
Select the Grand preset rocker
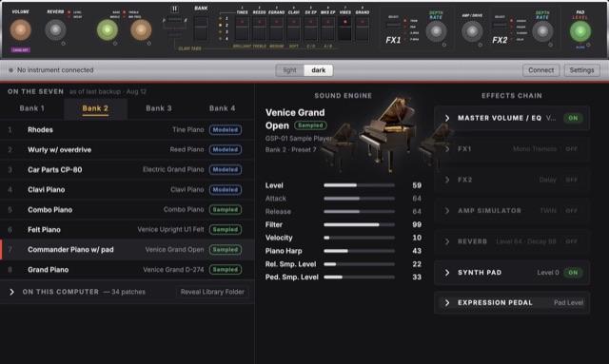tap(362, 29)
